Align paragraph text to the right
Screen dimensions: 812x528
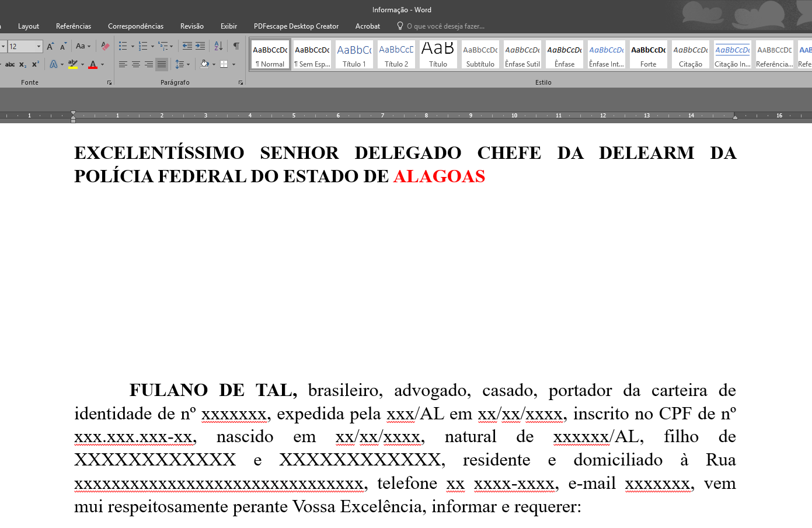click(x=149, y=64)
